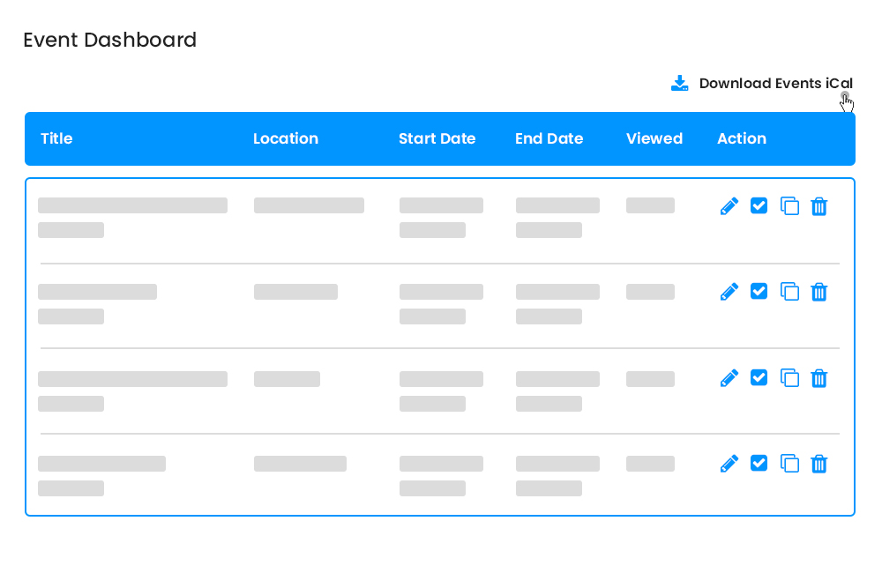This screenshot has width=882, height=588.
Task: Click the Download Events iCal link
Action: 775,83
